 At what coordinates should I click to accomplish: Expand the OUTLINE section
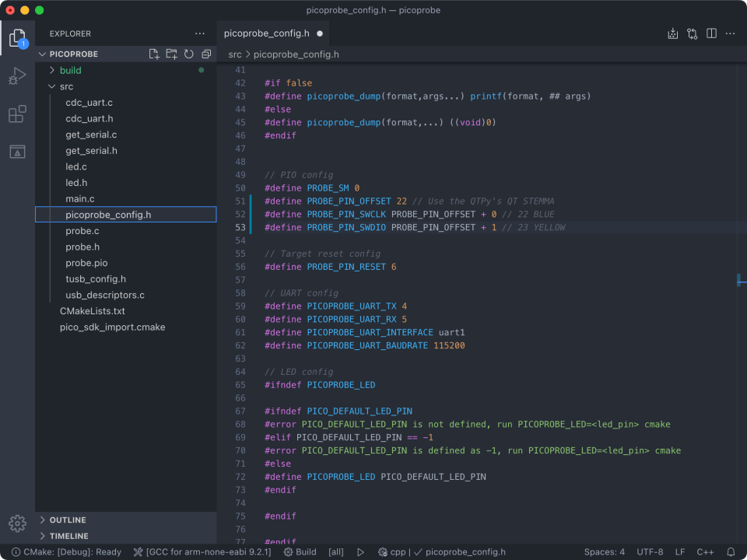68,520
